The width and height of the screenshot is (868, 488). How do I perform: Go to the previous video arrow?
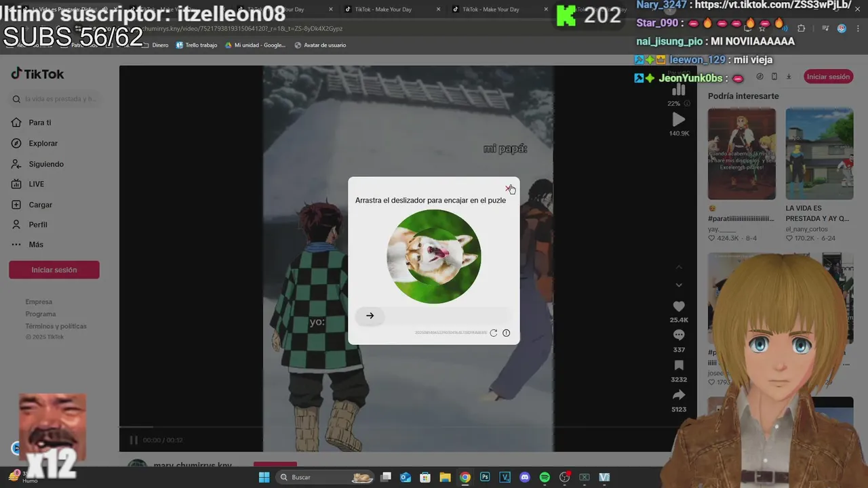coord(679,267)
